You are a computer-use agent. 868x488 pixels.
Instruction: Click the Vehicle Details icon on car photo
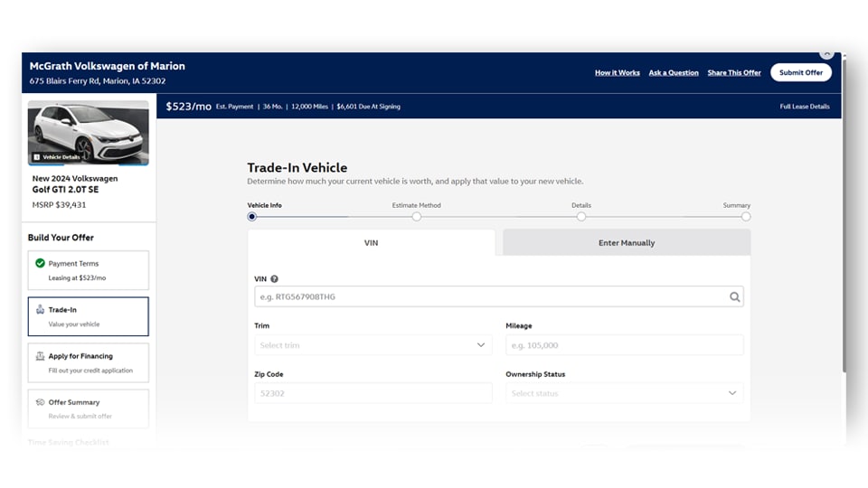(x=36, y=157)
